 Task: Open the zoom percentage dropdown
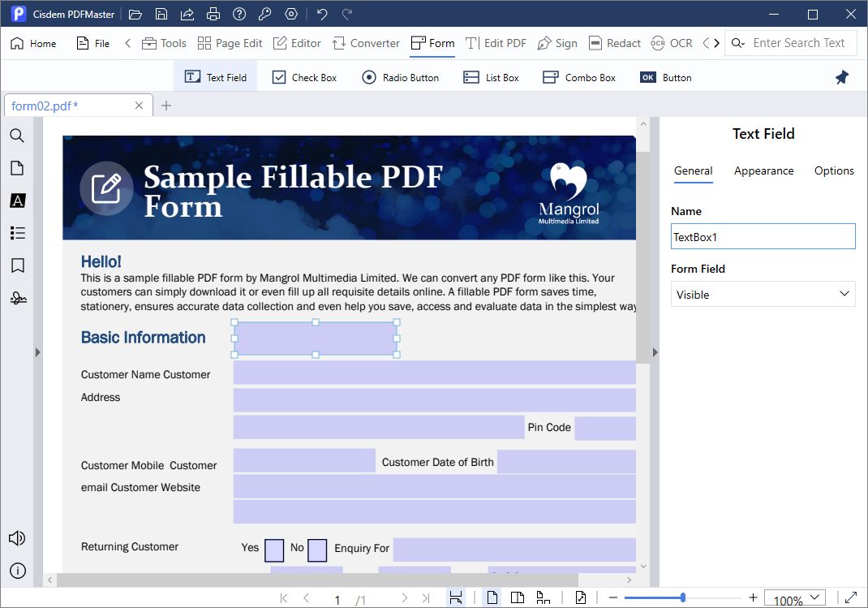tap(794, 597)
